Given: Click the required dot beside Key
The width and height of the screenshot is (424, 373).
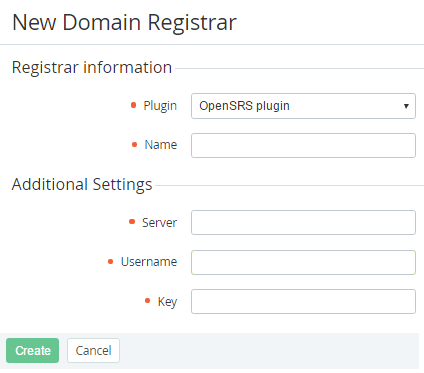Looking at the screenshot, I should coord(148,301).
